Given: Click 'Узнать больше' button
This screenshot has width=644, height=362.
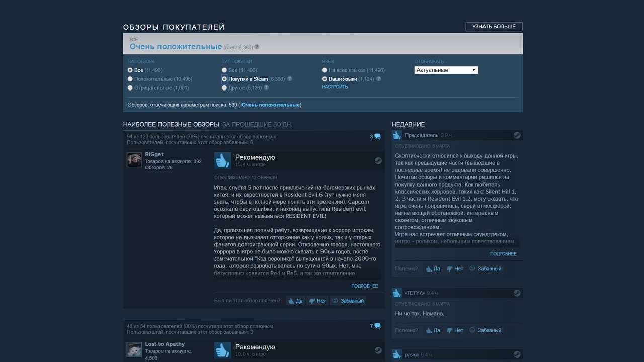Looking at the screenshot, I should (494, 27).
